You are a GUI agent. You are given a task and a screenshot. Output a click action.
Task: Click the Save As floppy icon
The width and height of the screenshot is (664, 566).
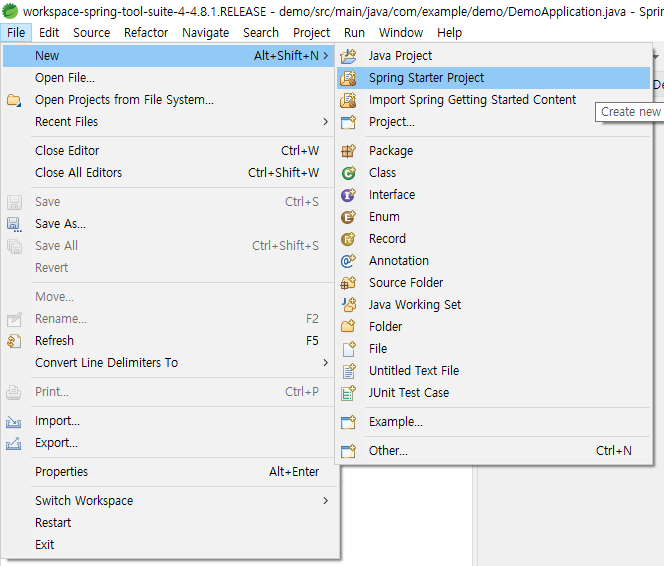pos(14,224)
